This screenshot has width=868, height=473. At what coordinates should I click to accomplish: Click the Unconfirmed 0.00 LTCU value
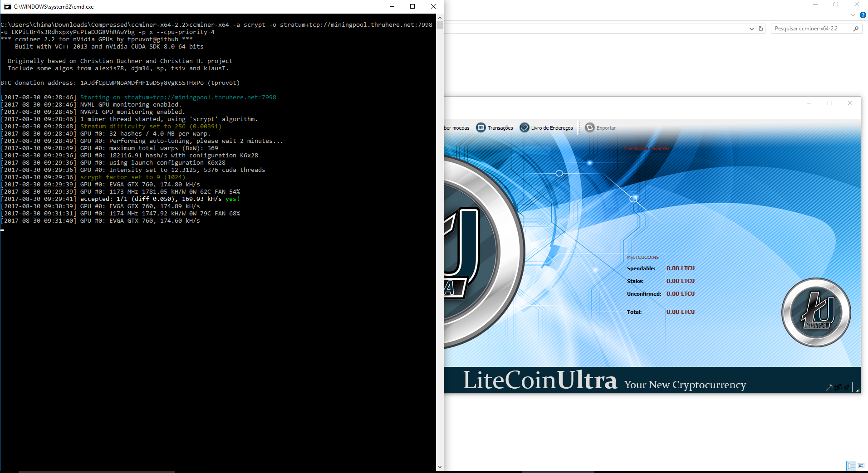681,294
